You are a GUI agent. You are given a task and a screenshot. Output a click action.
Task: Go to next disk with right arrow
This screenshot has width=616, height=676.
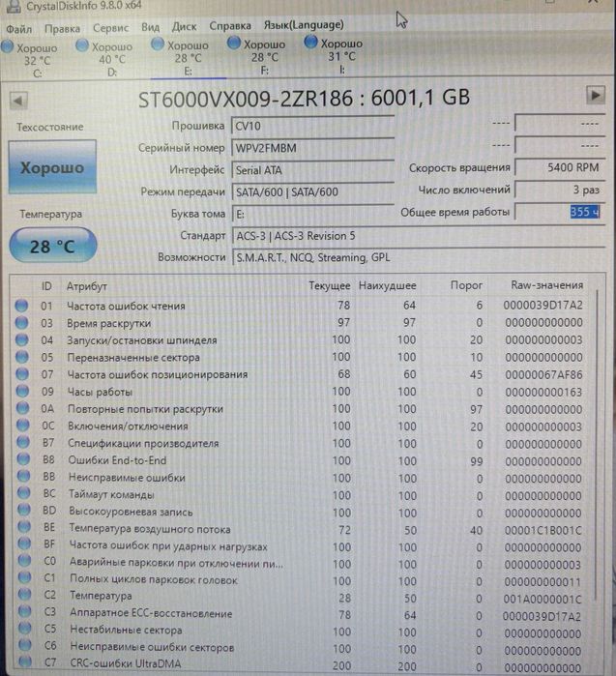tap(596, 95)
